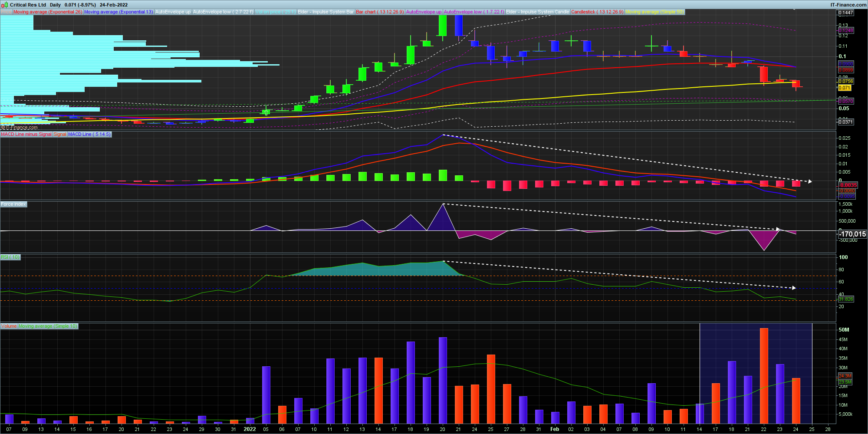Click the AutoEnvelope low (2.7 22 f) label
868x434 pixels.
pyautogui.click(x=223, y=12)
